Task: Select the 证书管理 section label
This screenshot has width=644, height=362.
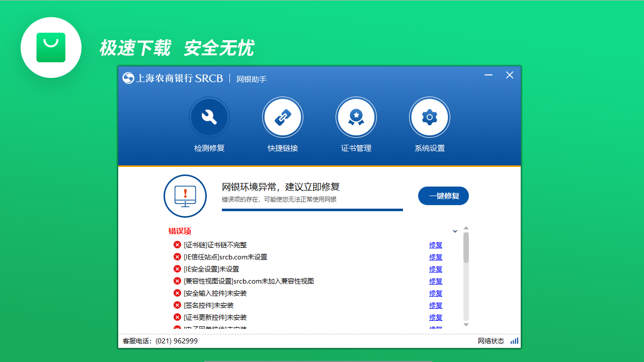Action: (x=356, y=148)
